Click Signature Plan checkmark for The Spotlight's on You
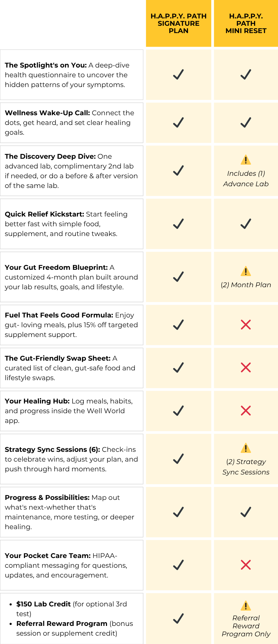Screen dimensions: 278x644 [x=178, y=74]
